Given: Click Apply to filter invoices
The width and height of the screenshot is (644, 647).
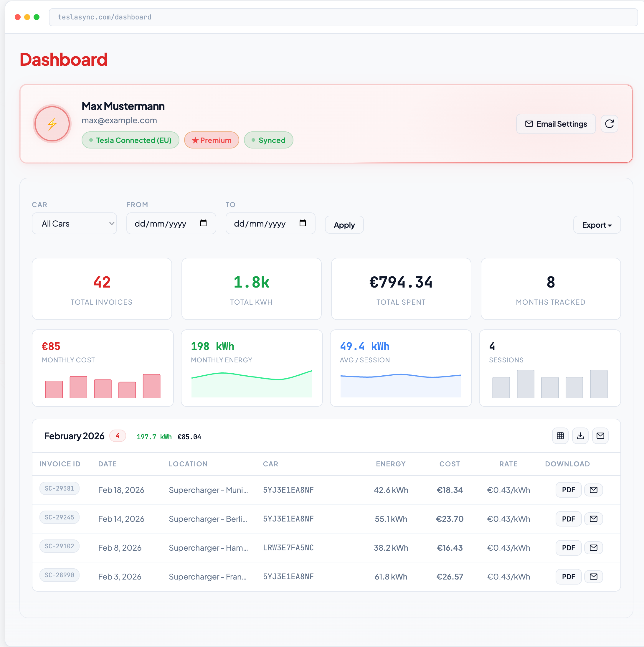Looking at the screenshot, I should point(344,225).
